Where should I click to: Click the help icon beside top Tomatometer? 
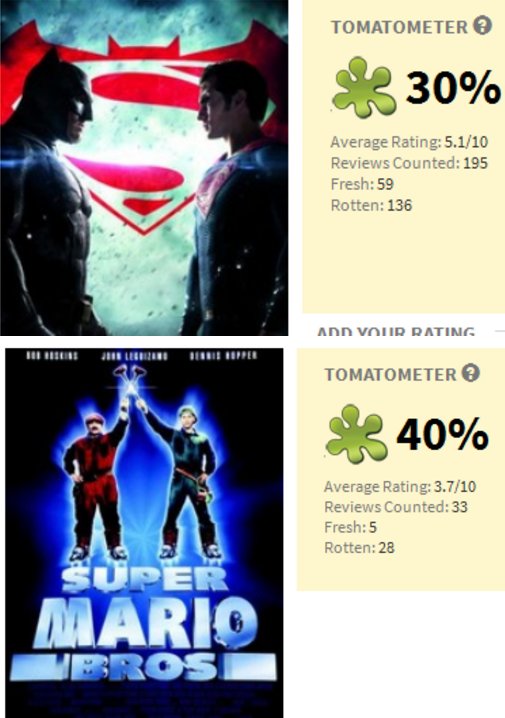pyautogui.click(x=482, y=26)
